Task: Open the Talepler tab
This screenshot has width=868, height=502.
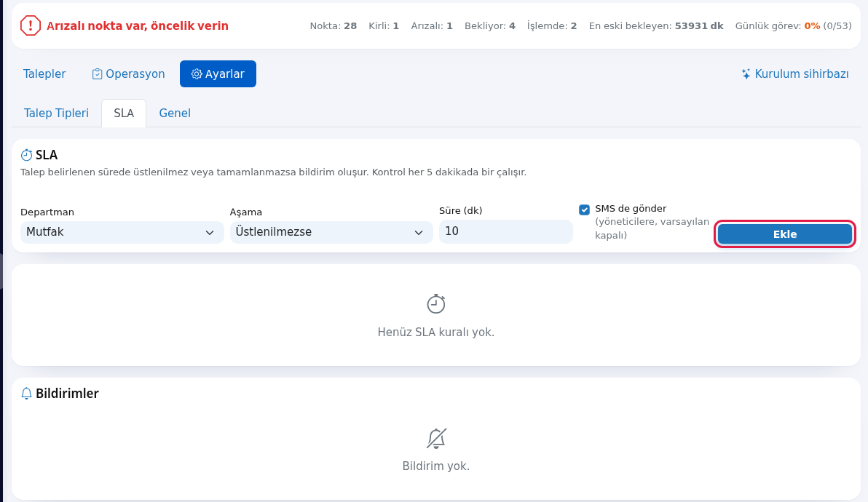Action: [x=44, y=73]
